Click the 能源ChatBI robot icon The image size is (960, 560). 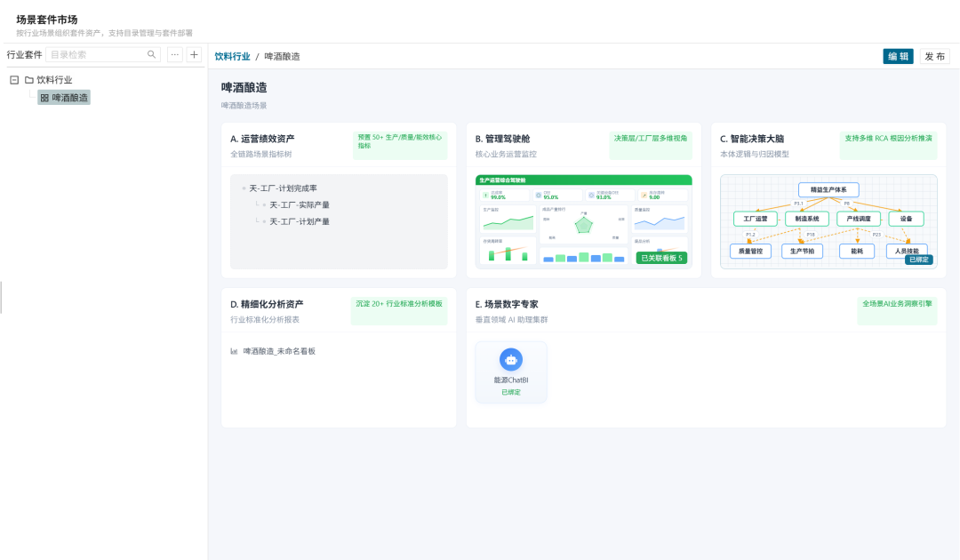pos(511,360)
